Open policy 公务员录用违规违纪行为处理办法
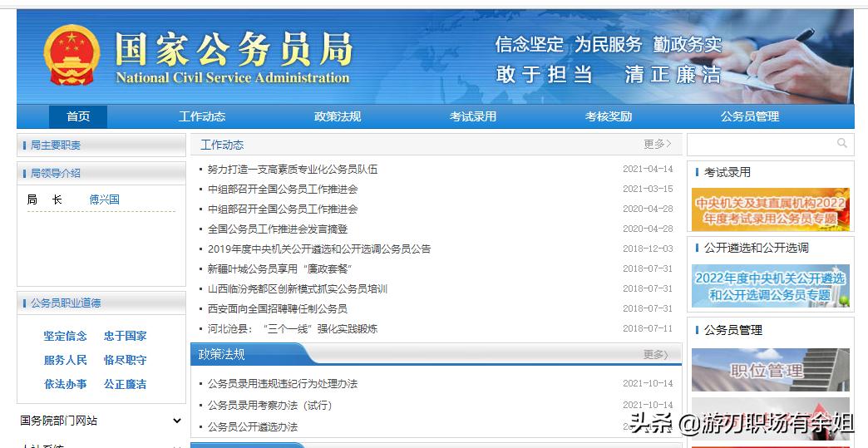The width and height of the screenshot is (868, 448). click(x=283, y=383)
